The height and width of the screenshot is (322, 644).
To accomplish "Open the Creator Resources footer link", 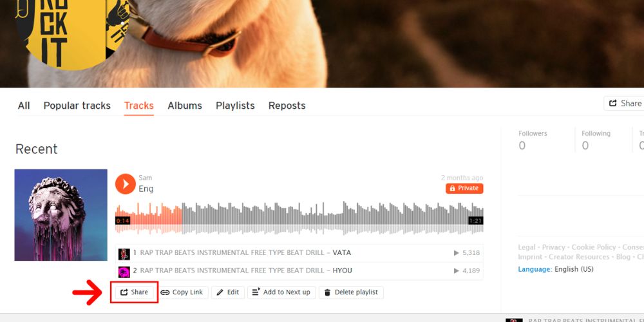I will [x=579, y=257].
